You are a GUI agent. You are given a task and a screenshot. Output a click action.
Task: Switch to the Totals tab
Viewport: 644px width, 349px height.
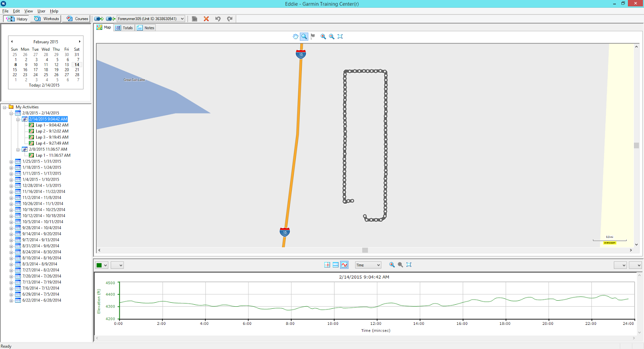coord(124,28)
